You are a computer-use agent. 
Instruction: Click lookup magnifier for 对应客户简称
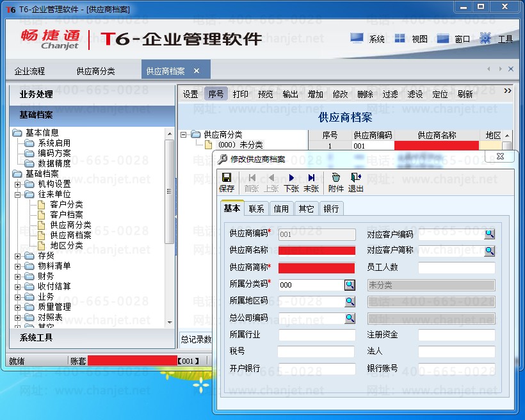(490, 250)
